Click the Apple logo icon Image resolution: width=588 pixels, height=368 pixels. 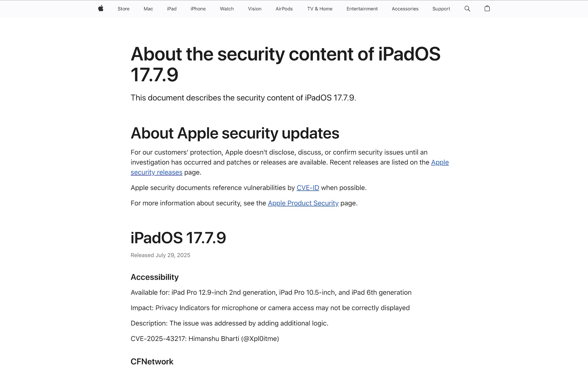[101, 9]
